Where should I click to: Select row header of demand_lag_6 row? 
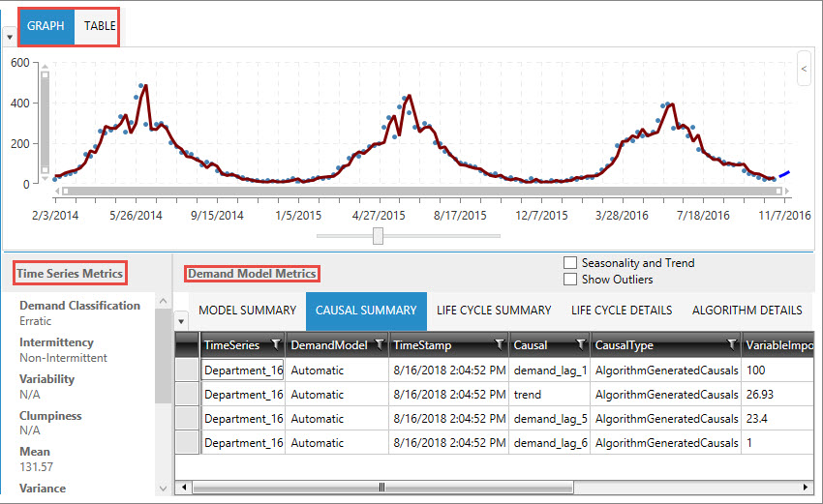187,442
